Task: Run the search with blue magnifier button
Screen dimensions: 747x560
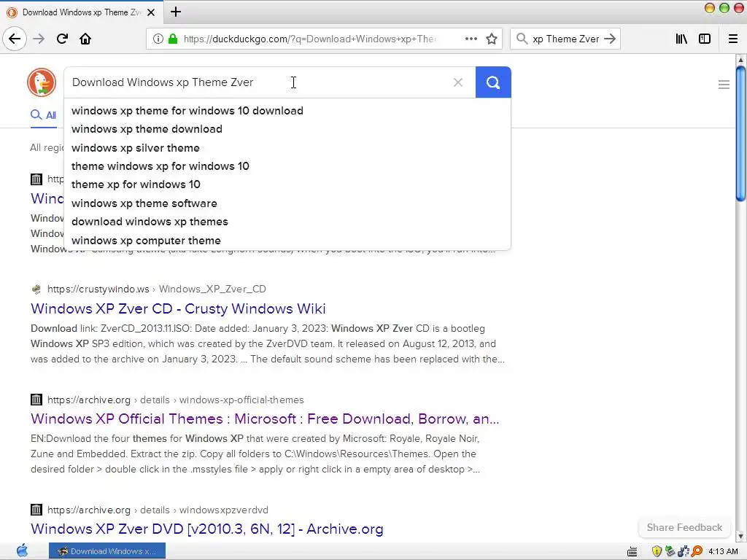Action: 493,82
